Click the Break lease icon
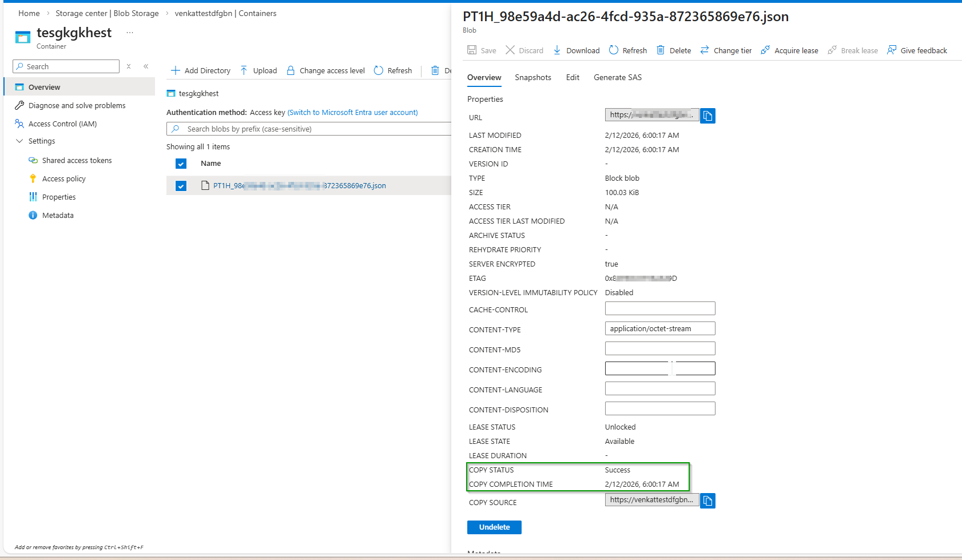 click(x=832, y=50)
